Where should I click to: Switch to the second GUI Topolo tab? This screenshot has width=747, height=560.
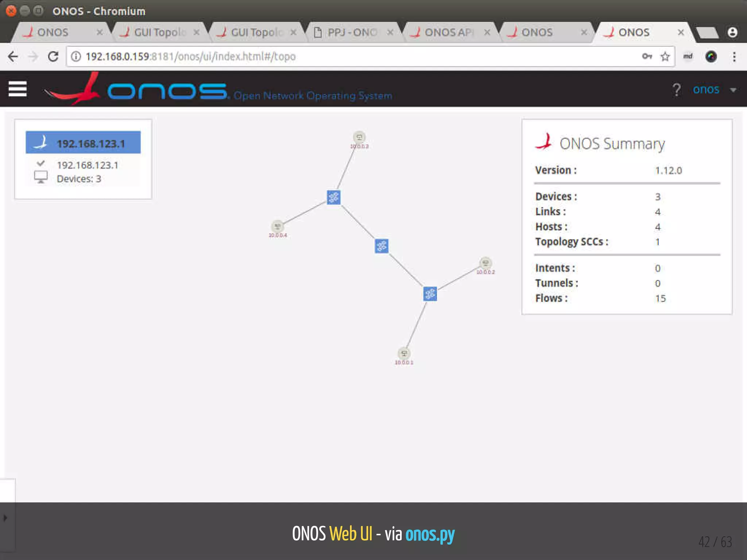[257, 32]
